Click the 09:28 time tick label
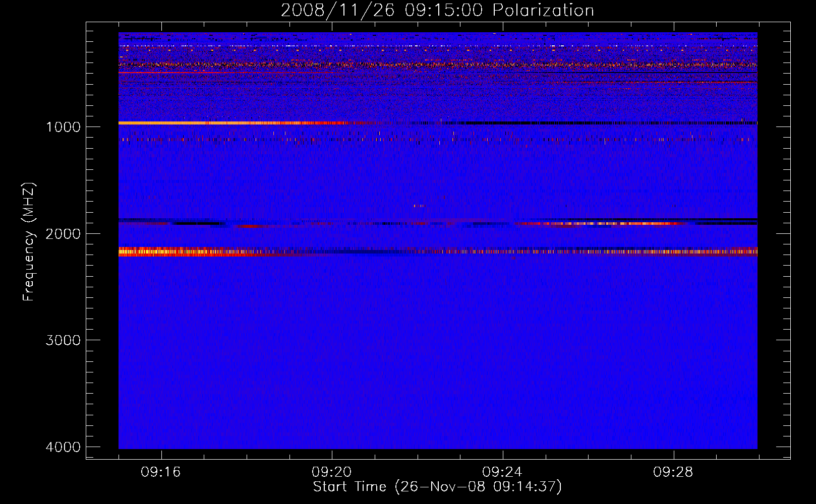 click(x=673, y=472)
